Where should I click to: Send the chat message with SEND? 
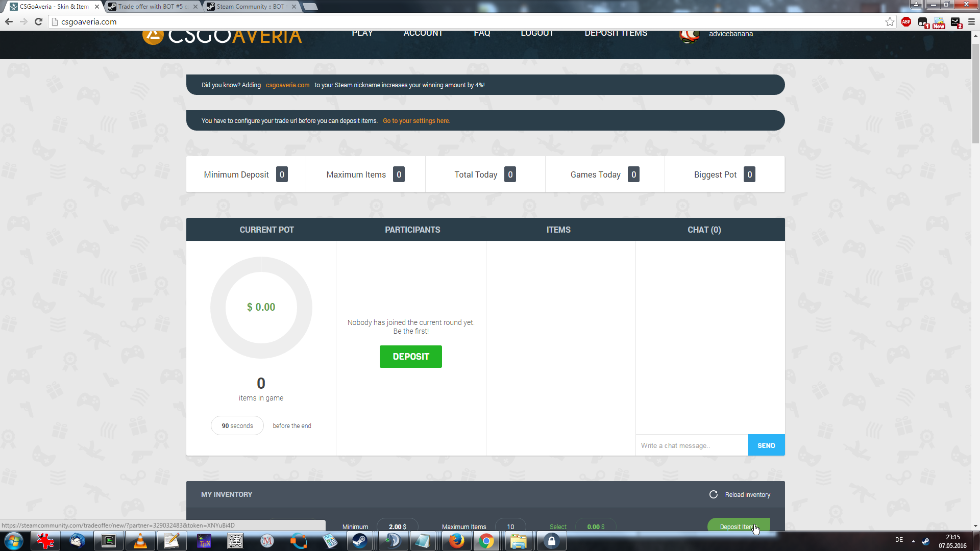click(x=766, y=445)
